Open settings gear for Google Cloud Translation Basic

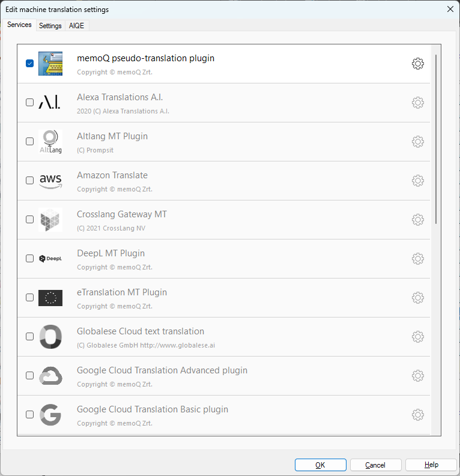418,415
